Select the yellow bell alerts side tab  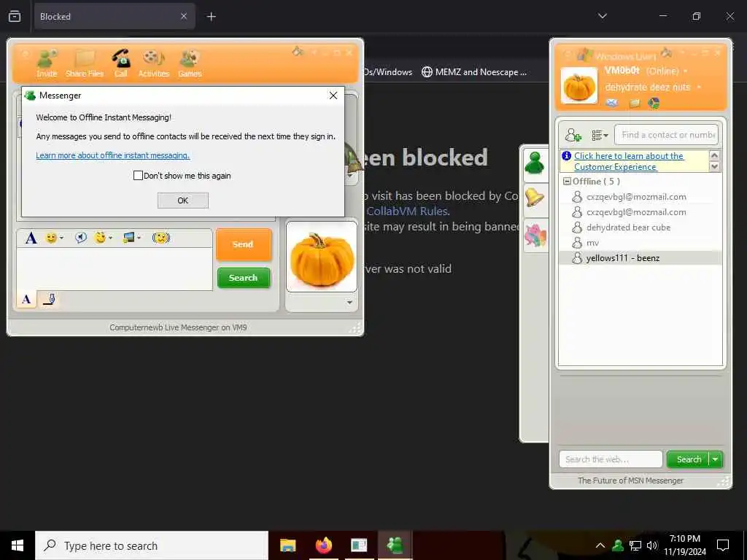click(x=535, y=197)
